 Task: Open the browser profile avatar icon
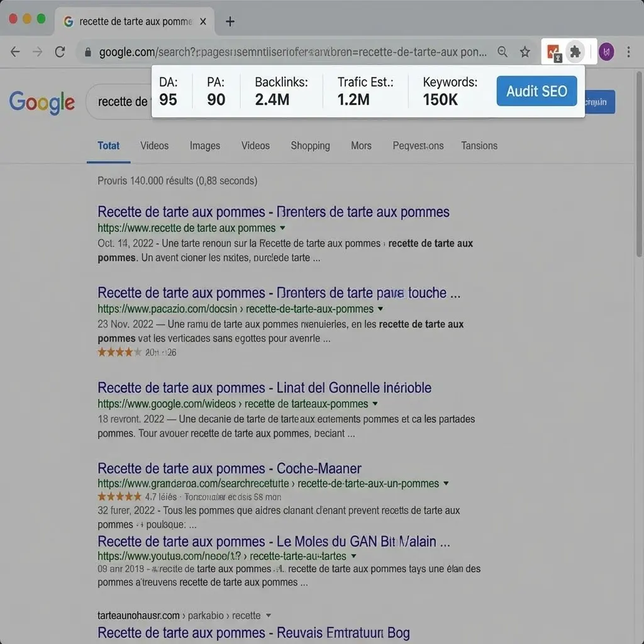point(606,52)
